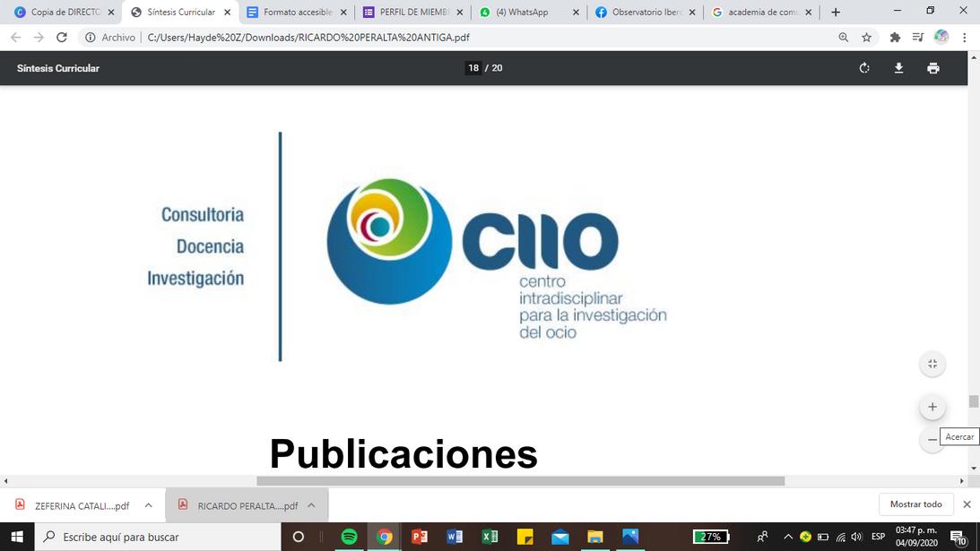Click the address bar file path
The image size is (980, 551).
click(x=308, y=38)
